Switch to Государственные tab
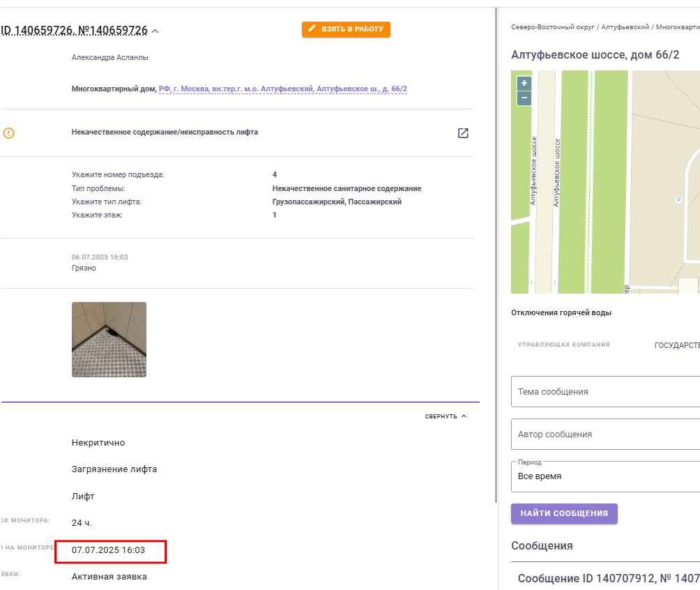This screenshot has height=590, width=700. (x=677, y=345)
